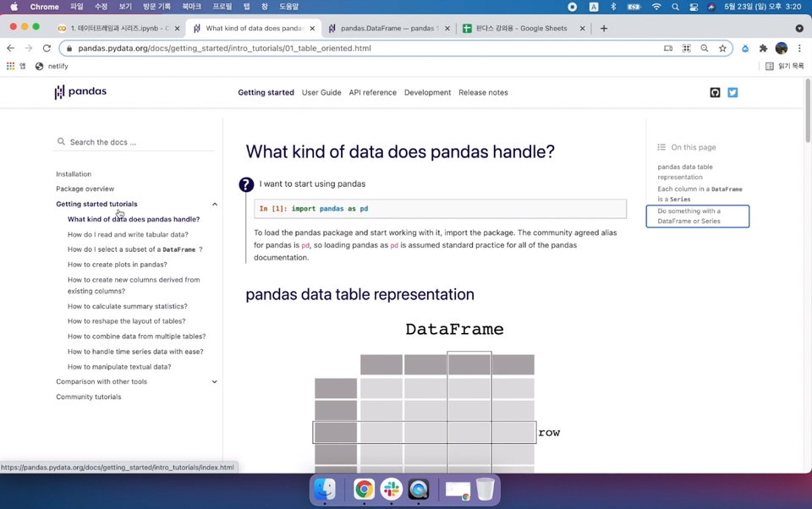Viewport: 812px width, 509px height.
Task: Close the pandas.DataFrame tab
Action: [x=447, y=29]
